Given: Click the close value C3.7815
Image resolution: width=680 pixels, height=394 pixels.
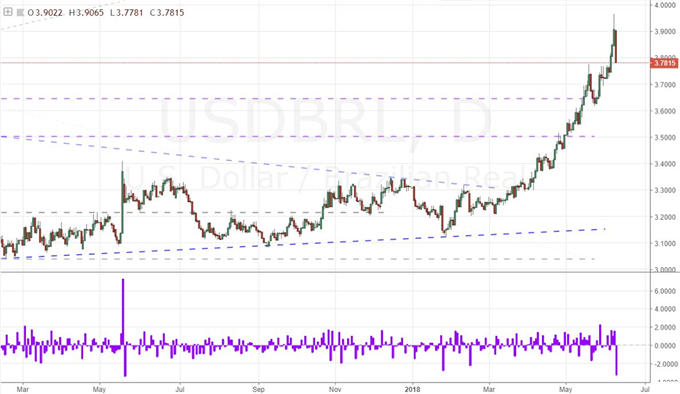Looking at the screenshot, I should (x=167, y=13).
